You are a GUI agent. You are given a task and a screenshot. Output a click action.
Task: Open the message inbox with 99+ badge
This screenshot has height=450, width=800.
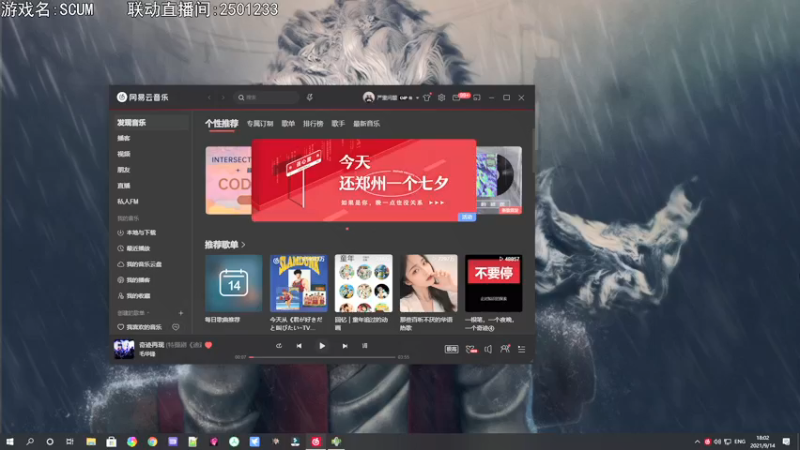point(458,97)
